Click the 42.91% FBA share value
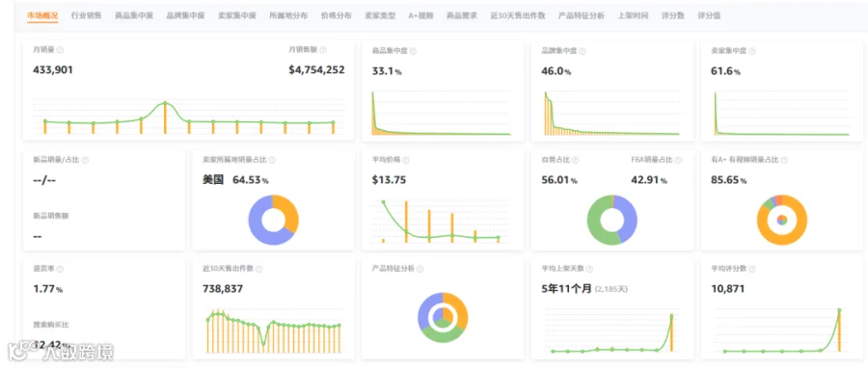This screenshot has width=868, height=368. coord(649,180)
